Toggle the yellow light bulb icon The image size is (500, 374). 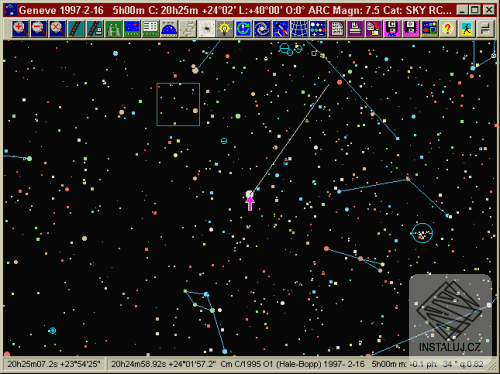point(225,29)
